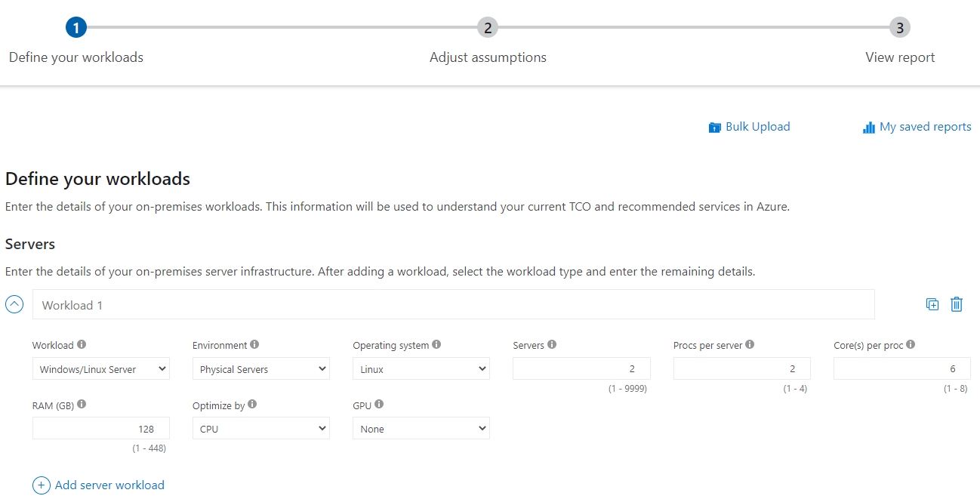Jump to step 3 View report
The image size is (980, 499).
(899, 28)
